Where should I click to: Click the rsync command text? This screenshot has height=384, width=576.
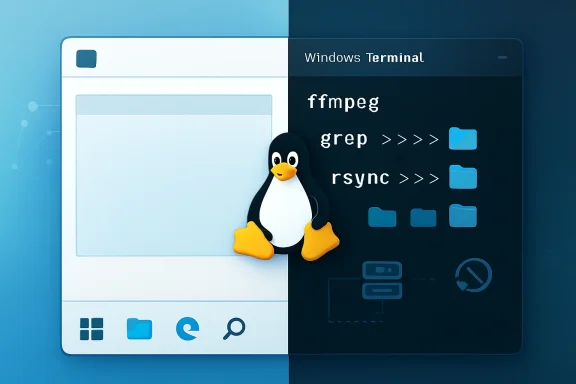tap(360, 178)
